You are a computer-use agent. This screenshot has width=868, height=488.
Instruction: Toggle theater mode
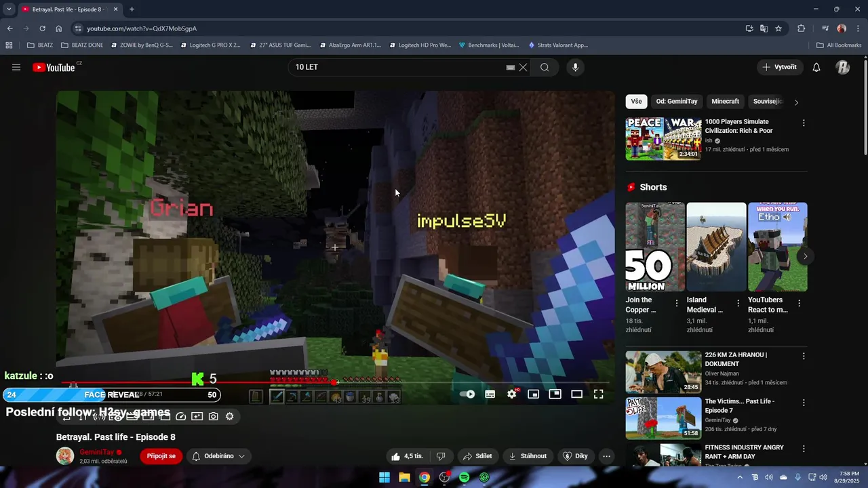point(577,394)
